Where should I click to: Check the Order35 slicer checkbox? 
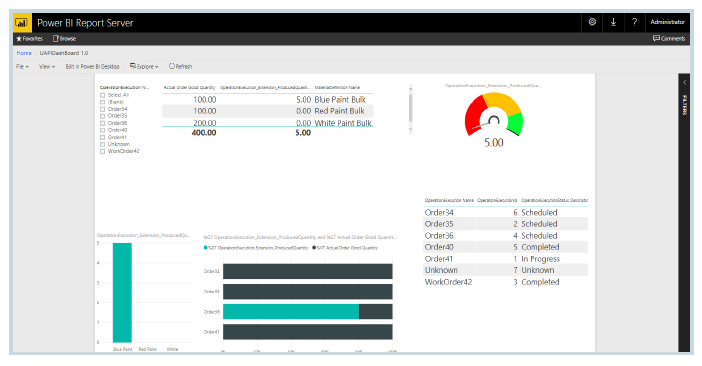pos(103,116)
